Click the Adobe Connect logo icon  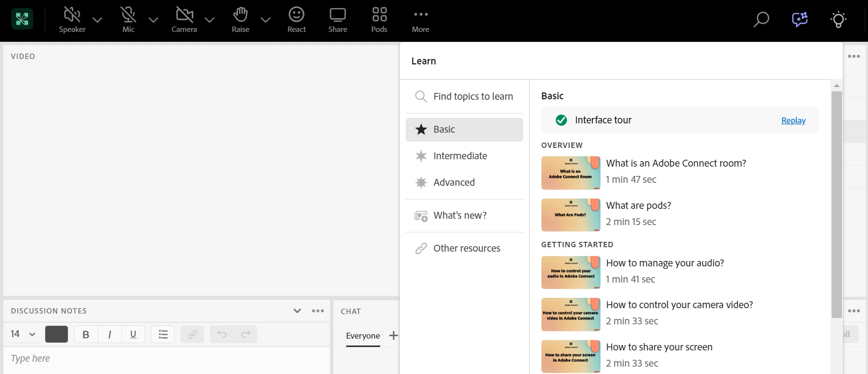click(x=22, y=19)
